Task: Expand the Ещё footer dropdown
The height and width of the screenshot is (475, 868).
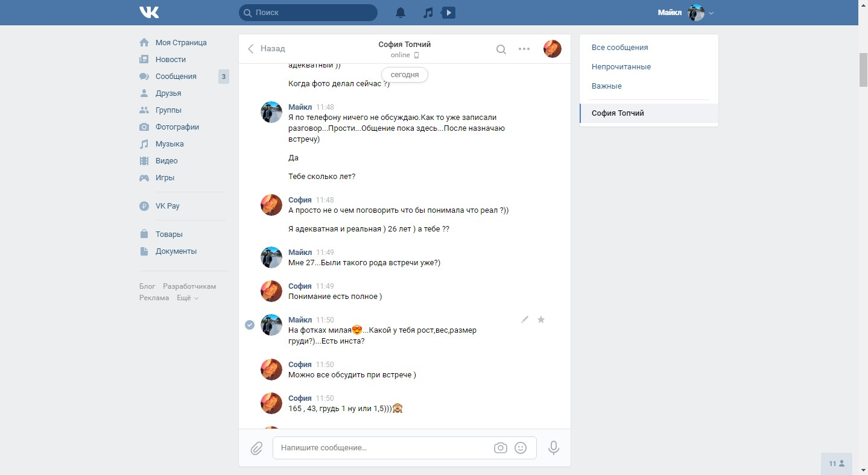Action: pos(187,298)
